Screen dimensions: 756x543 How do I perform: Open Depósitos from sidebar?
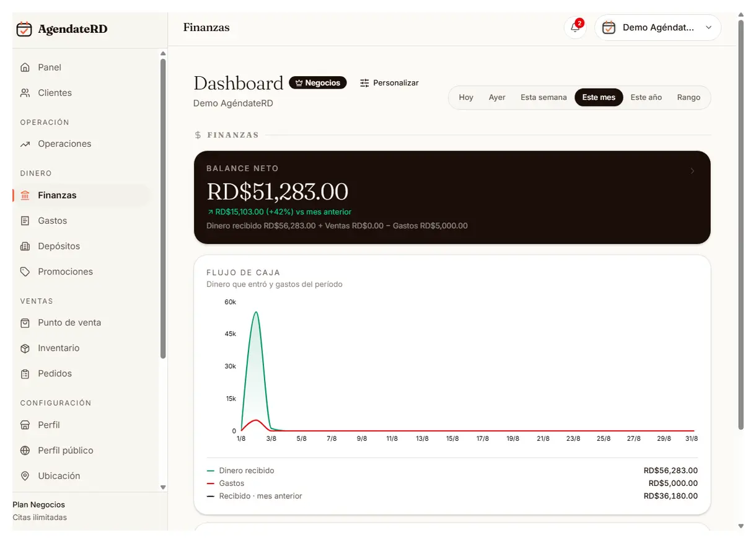tap(82, 246)
